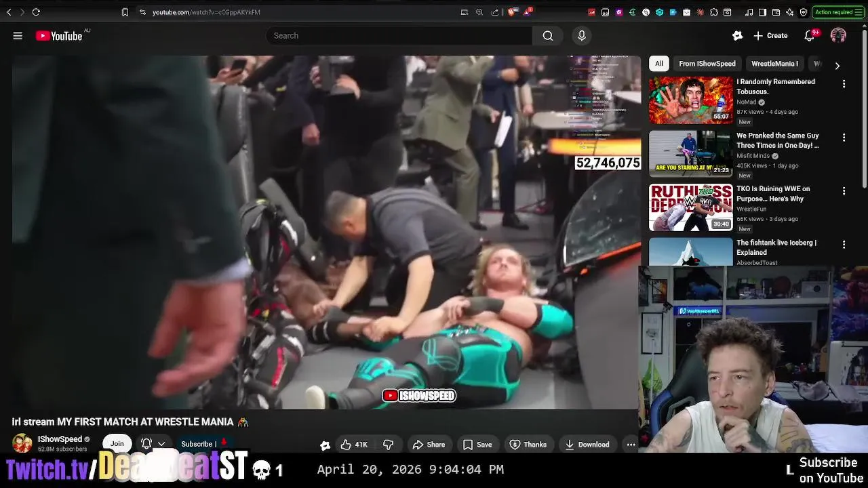Image resolution: width=868 pixels, height=488 pixels.
Task: Select the 'All' suggestions chip
Action: 658,64
